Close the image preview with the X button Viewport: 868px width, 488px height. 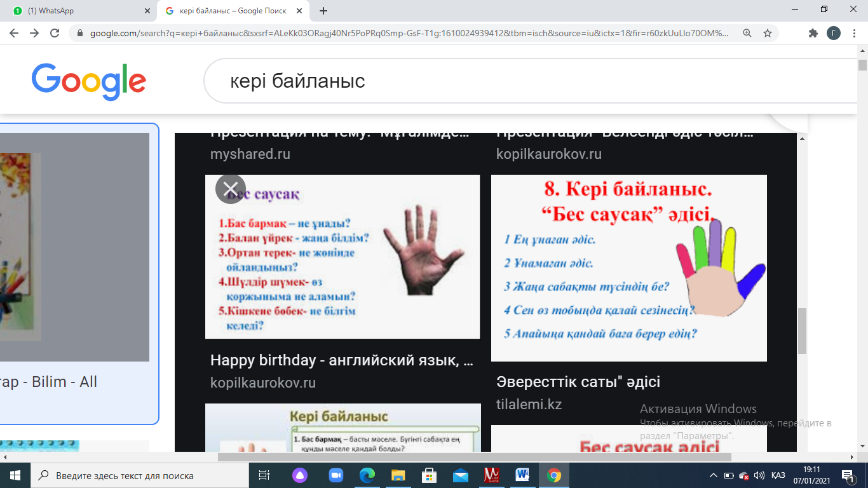tap(231, 189)
